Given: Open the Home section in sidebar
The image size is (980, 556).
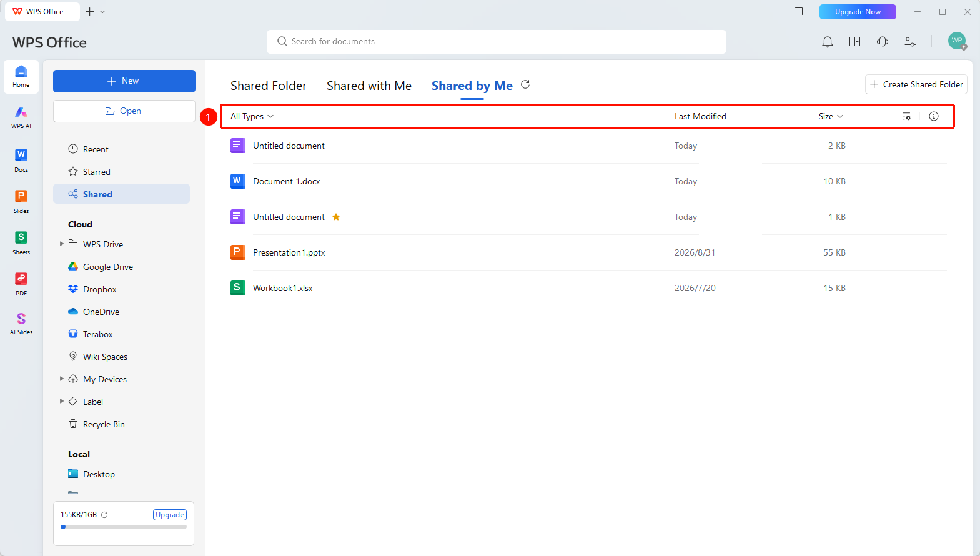Looking at the screenshot, I should (21, 77).
